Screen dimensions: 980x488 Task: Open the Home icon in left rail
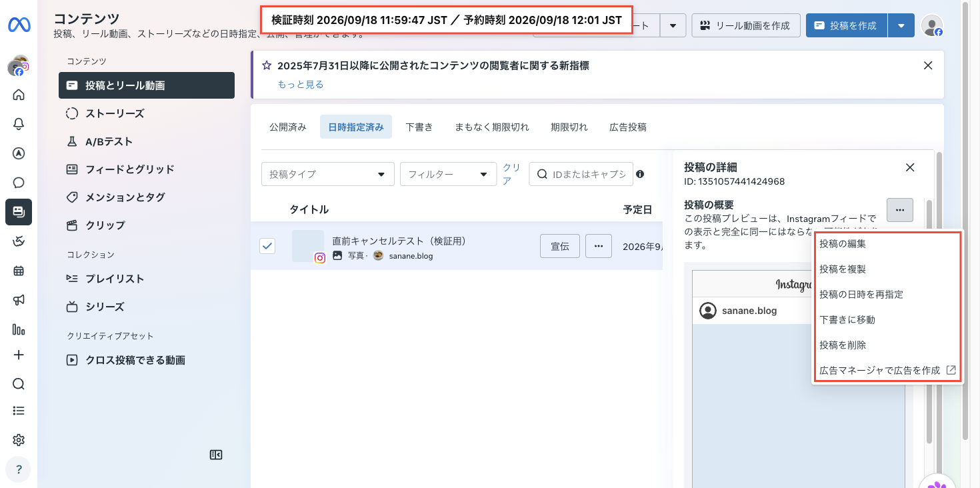[19, 95]
